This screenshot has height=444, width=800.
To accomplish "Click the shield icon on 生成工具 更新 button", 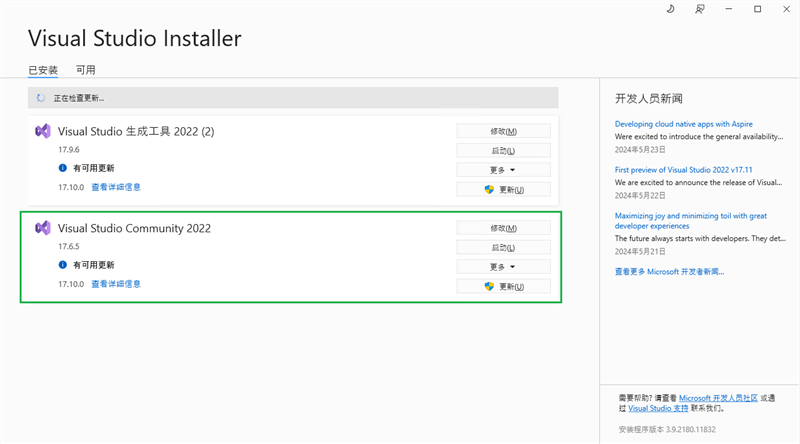I will coord(489,189).
